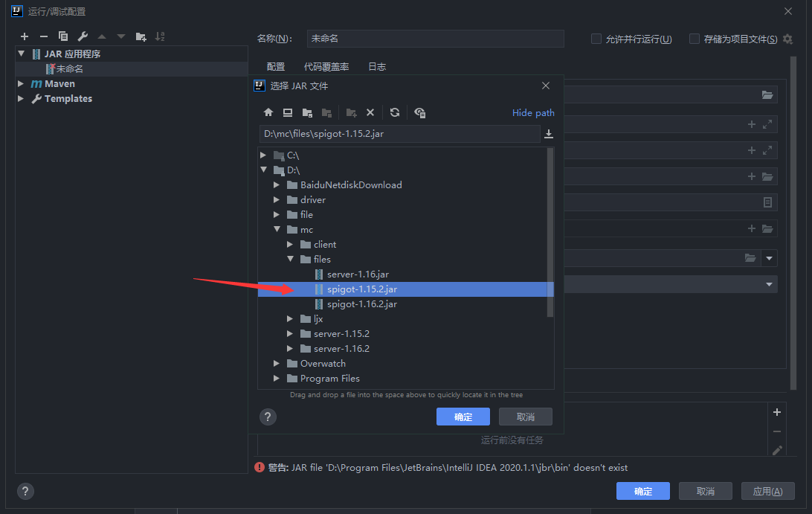
Task: Expand the Templates node
Action: point(21,99)
